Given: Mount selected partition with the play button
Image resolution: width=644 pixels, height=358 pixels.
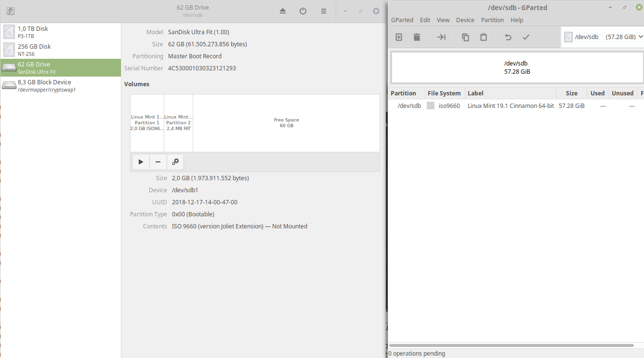Looking at the screenshot, I should point(141,161).
